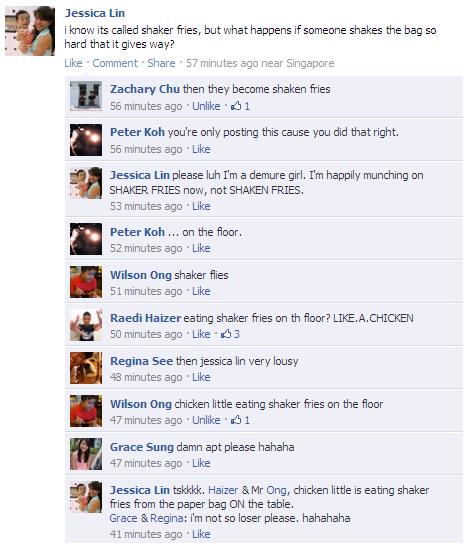The height and width of the screenshot is (546, 473).
Task: Click thumbs-up count on Raedi Haizer's comment
Action: pyautogui.click(x=236, y=334)
